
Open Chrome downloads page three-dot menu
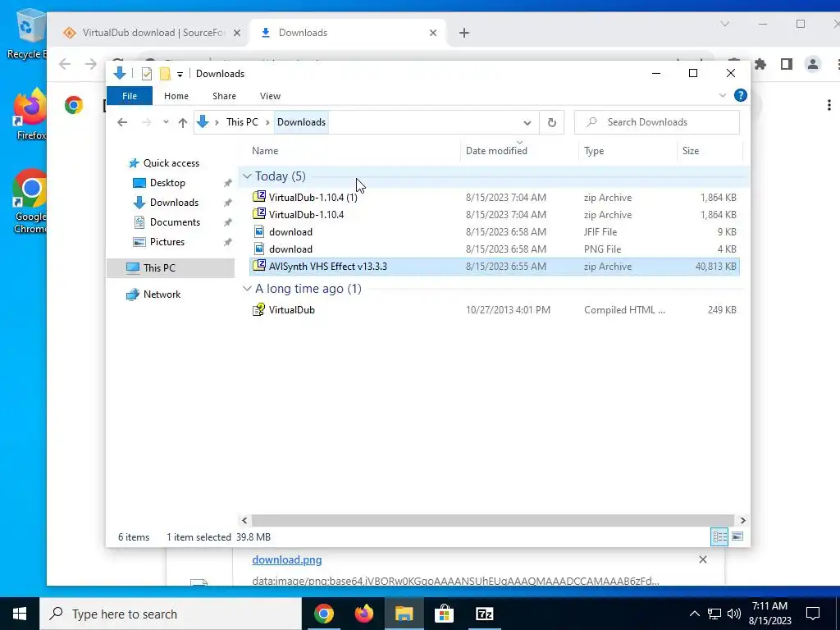click(829, 105)
